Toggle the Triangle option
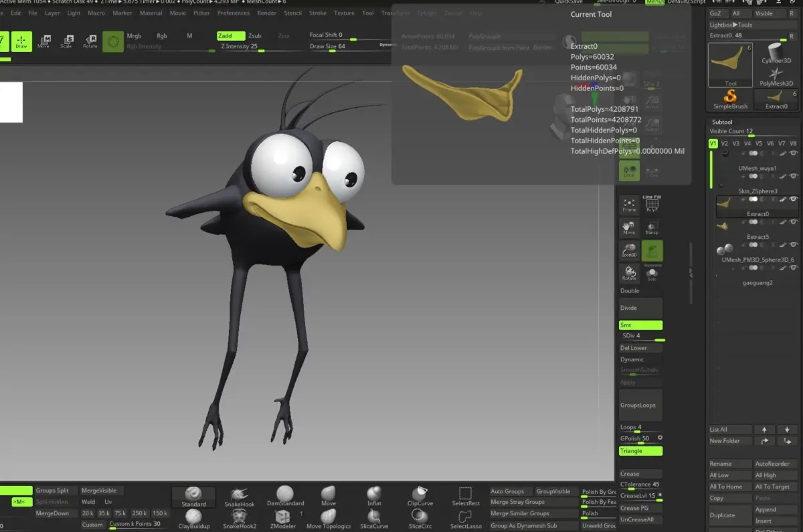 [x=641, y=451]
